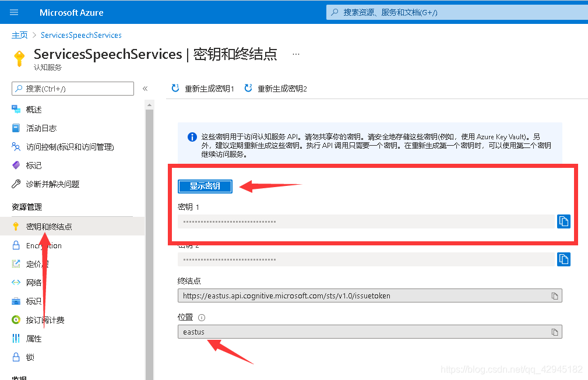Image resolution: width=588 pixels, height=380 pixels.
Task: Click the Microsoft Azure home title
Action: click(x=71, y=12)
